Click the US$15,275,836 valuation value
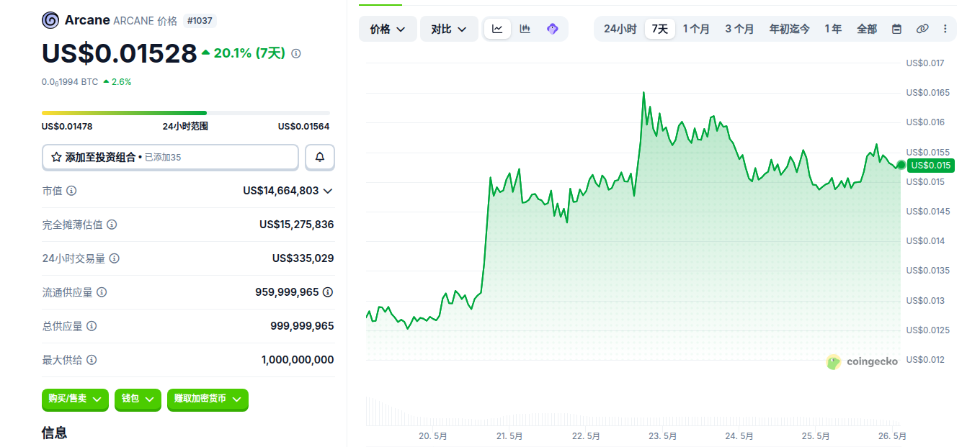 pos(297,225)
